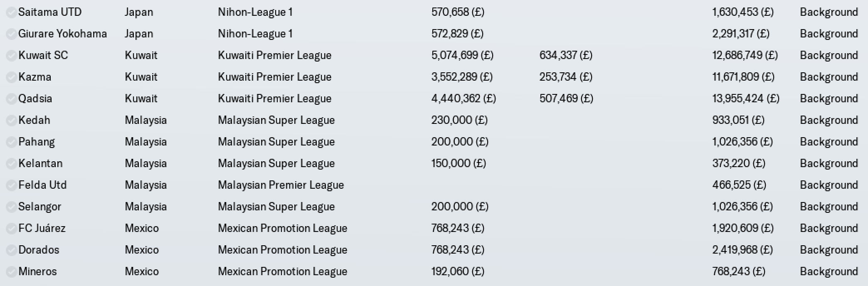Click the check icon next to Felda Utd
The height and width of the screenshot is (286, 868).
point(11,185)
